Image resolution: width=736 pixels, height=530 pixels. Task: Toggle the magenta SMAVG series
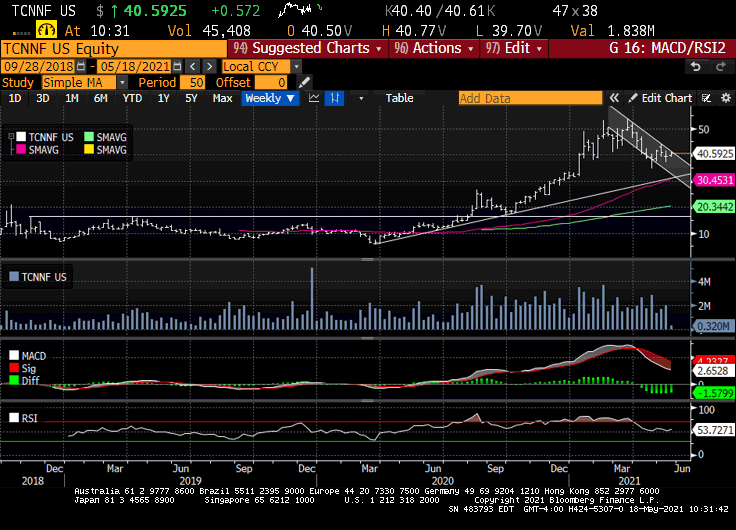[x=38, y=150]
